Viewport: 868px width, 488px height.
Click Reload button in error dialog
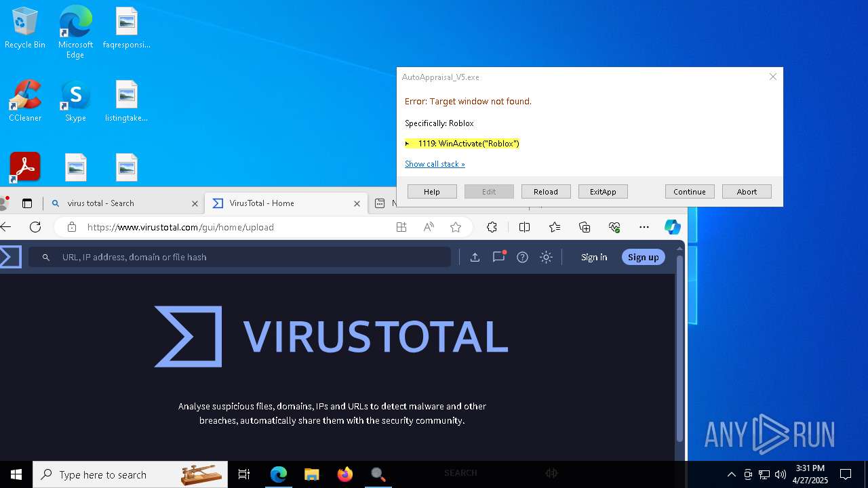546,192
